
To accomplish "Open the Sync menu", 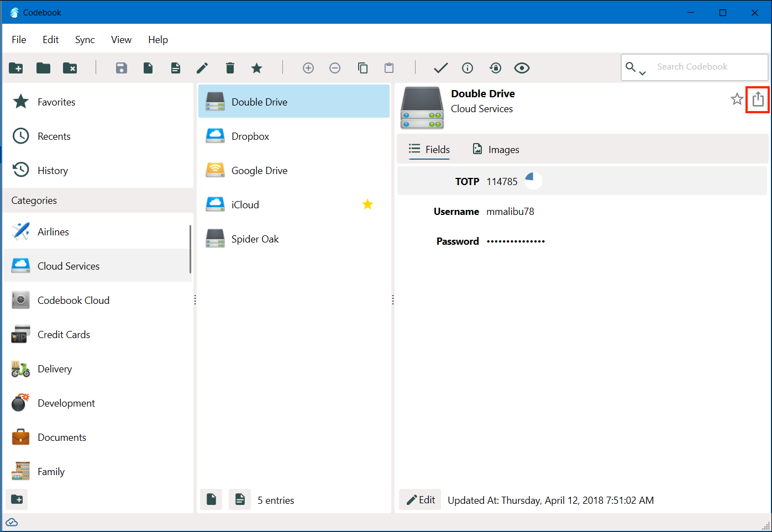I will coord(85,40).
